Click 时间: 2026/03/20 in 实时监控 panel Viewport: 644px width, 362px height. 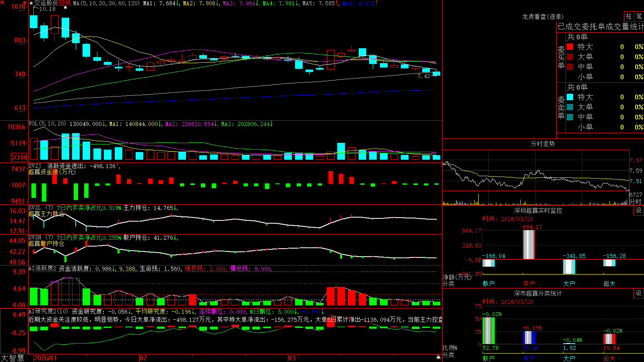[x=508, y=219]
